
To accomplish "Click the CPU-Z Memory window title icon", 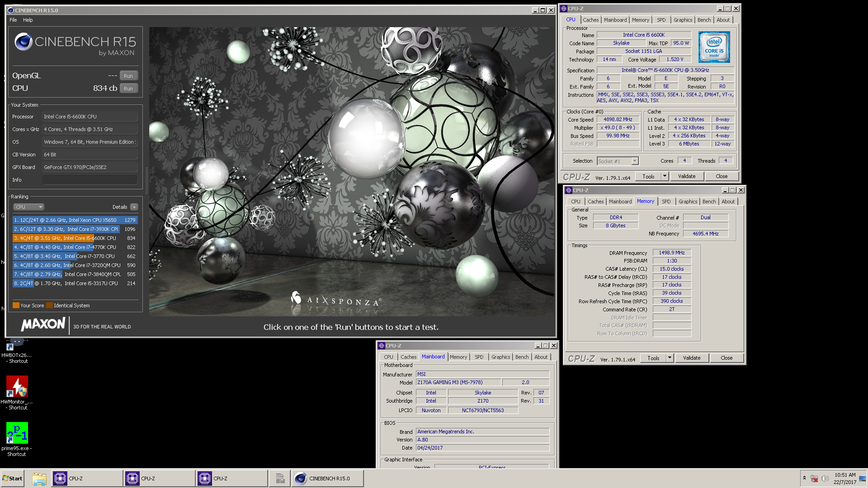I will (x=569, y=190).
